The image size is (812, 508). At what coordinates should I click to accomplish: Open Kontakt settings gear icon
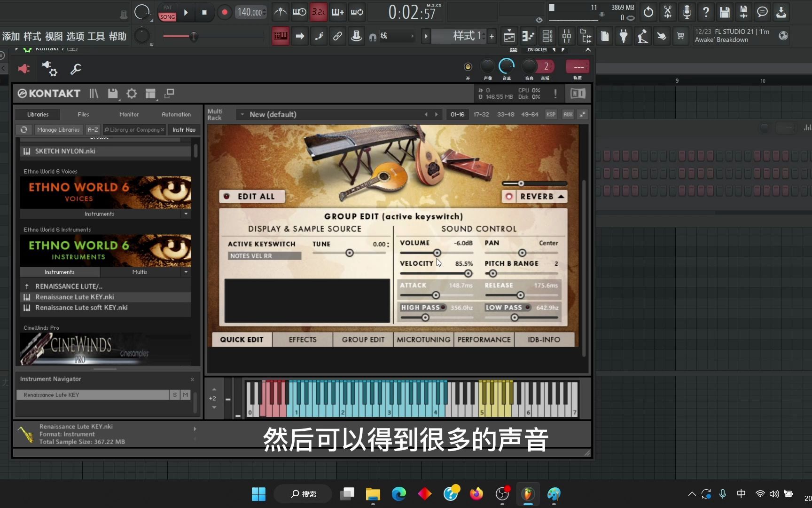click(x=132, y=93)
